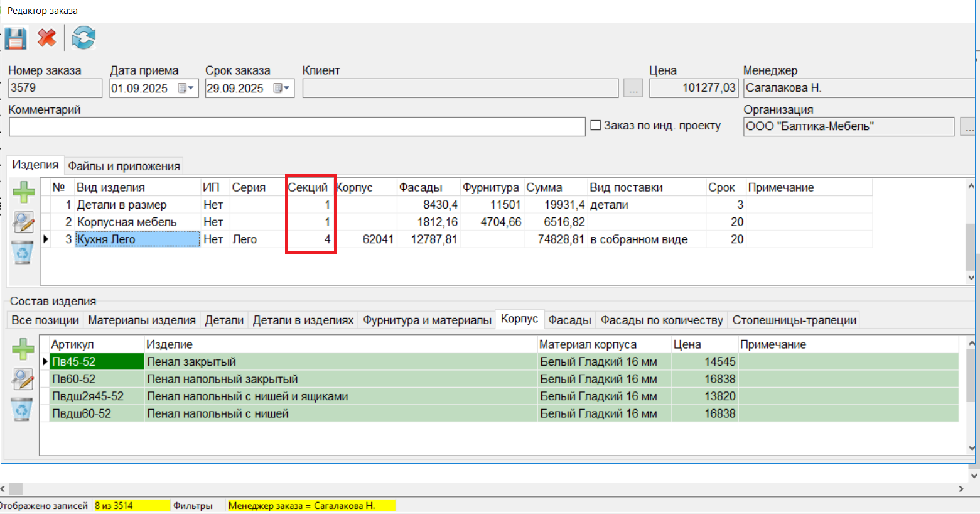Click the refresh arrows icon in toolbar
This screenshot has height=514, width=980.
point(83,38)
